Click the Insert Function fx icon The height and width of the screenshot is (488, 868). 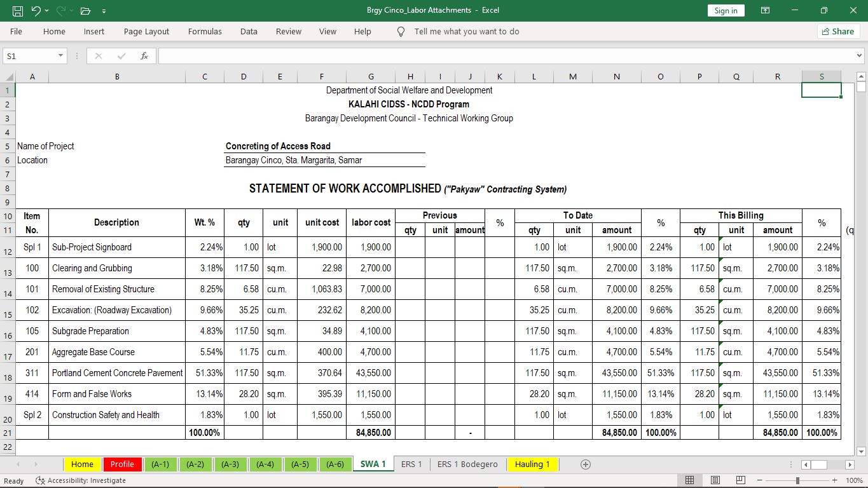tap(144, 56)
